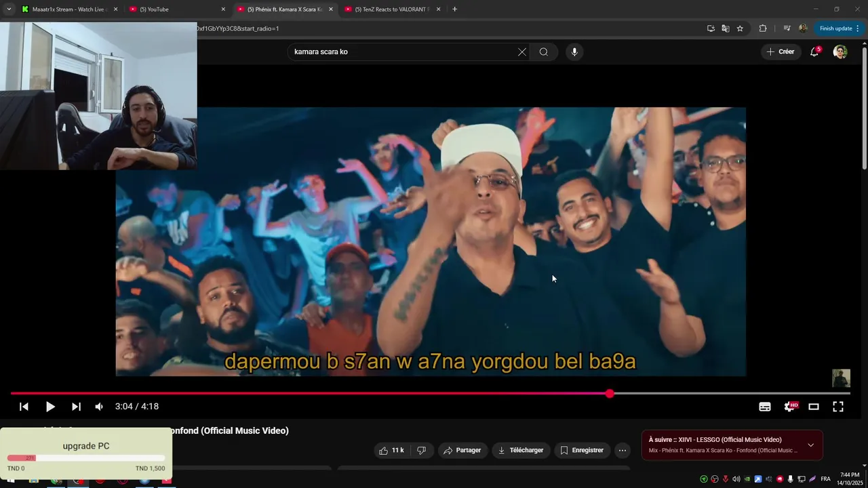
Task: Click the Partager button
Action: coord(462,450)
